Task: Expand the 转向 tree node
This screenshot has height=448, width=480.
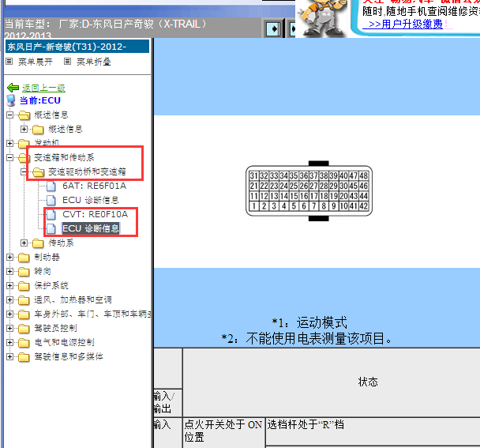Action: (9, 271)
